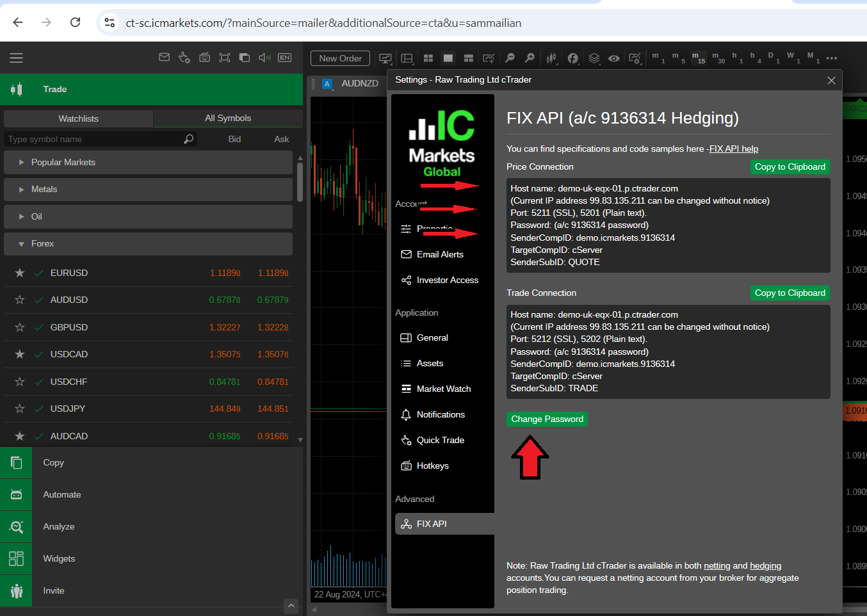Copy Trade Connection details to clipboard

(x=790, y=293)
